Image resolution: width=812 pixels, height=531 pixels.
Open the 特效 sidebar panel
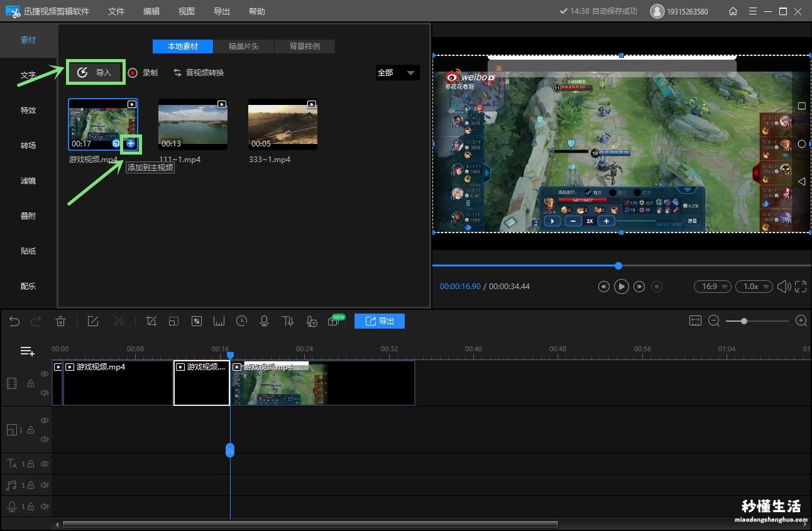coord(28,111)
